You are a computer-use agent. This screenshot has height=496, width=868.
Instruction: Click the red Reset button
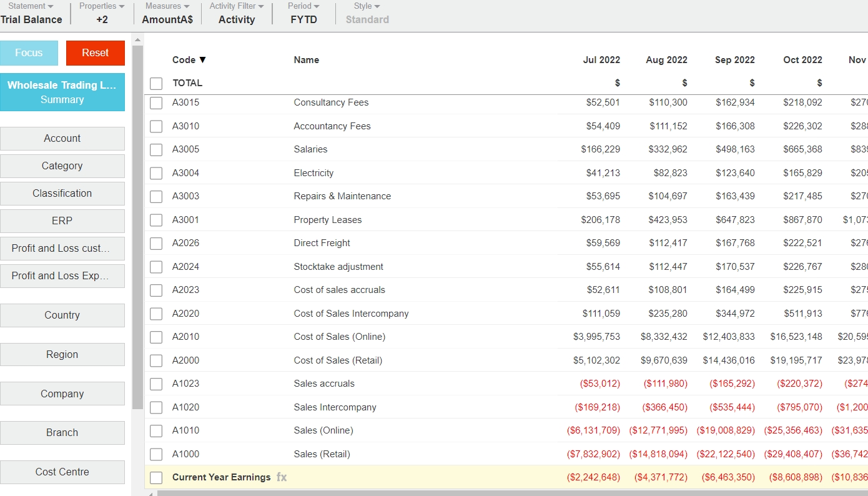(x=96, y=53)
